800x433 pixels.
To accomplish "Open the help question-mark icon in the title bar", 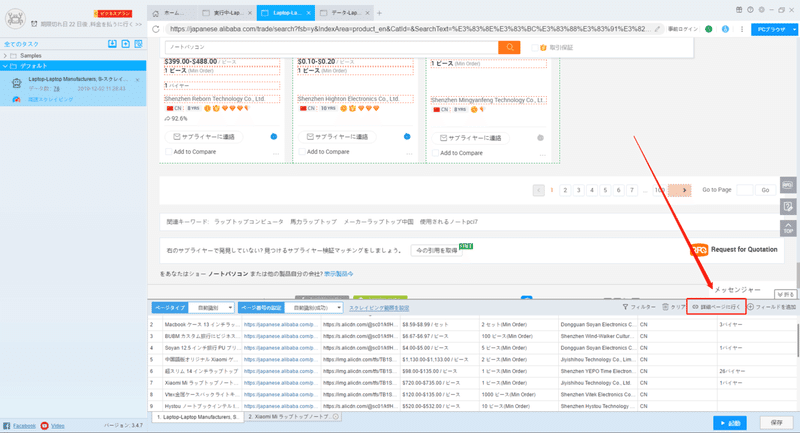I will (750, 10).
